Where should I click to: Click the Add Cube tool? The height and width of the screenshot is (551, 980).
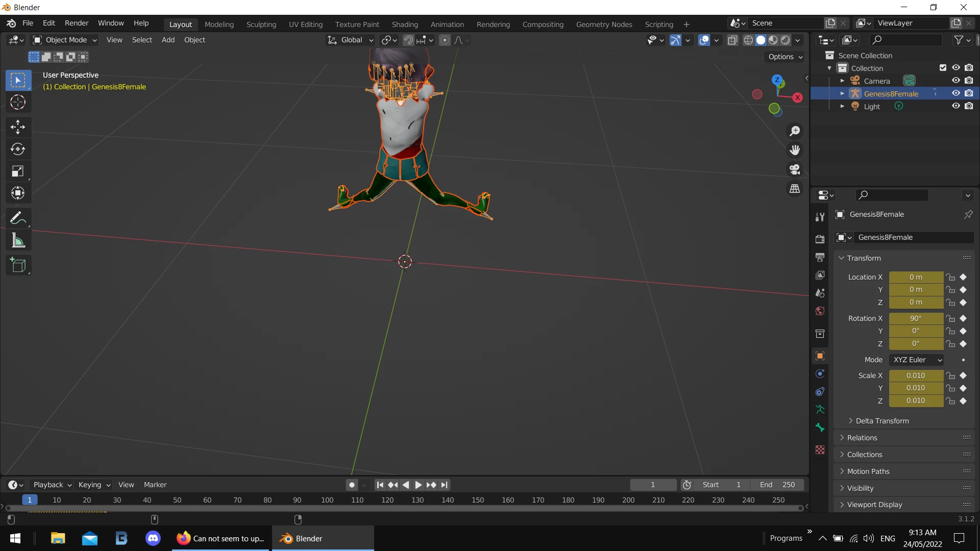[18, 265]
